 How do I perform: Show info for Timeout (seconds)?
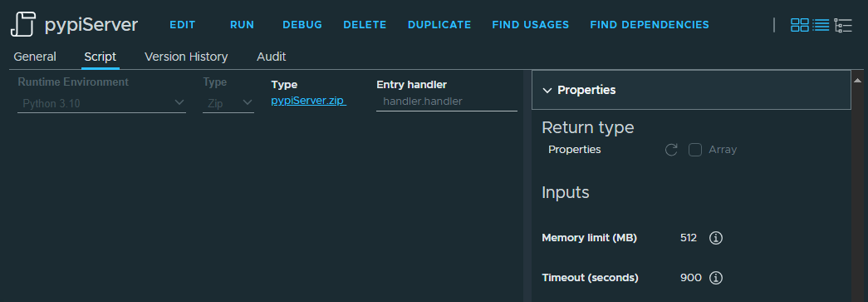[x=716, y=278]
